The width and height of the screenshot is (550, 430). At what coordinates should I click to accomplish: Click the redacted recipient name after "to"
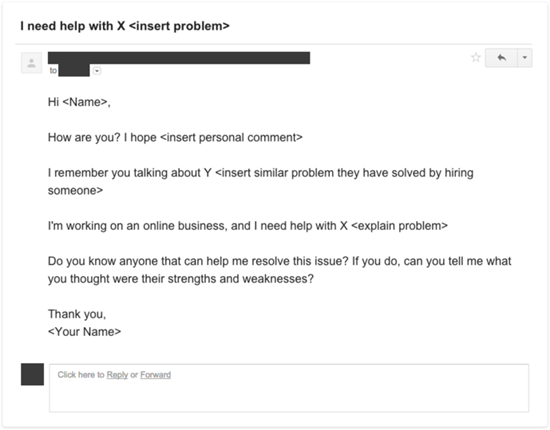pos(74,70)
